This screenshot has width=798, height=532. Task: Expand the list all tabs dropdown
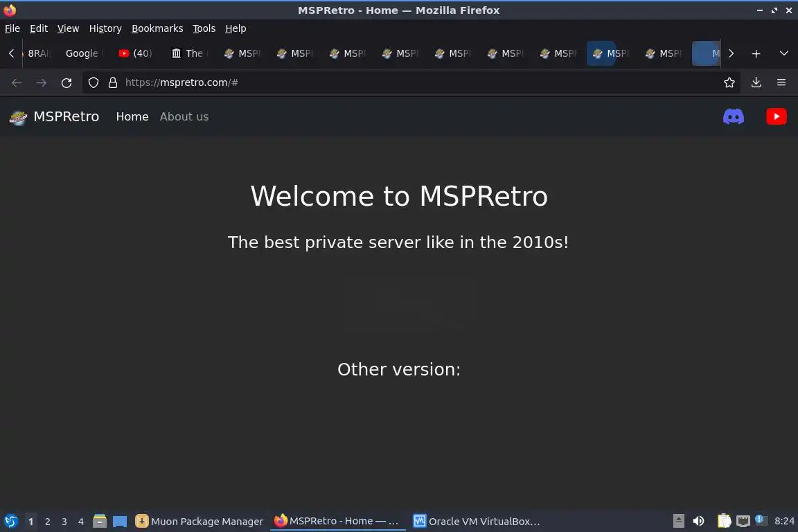pos(783,53)
